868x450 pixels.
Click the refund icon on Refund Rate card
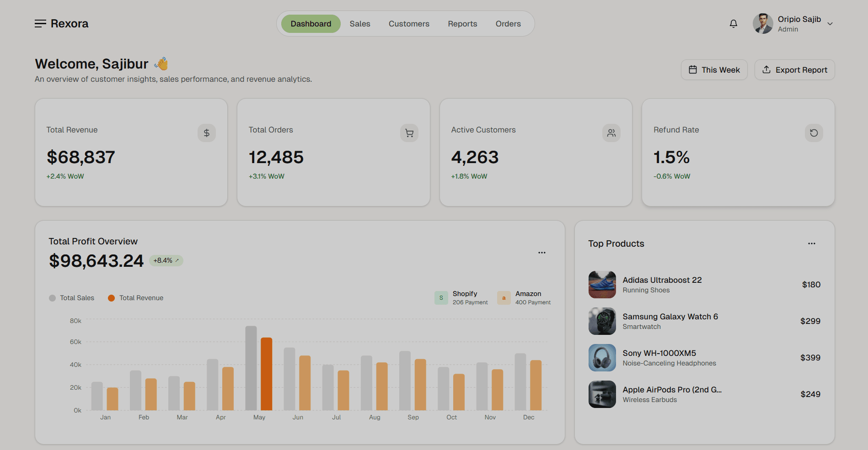(x=814, y=133)
